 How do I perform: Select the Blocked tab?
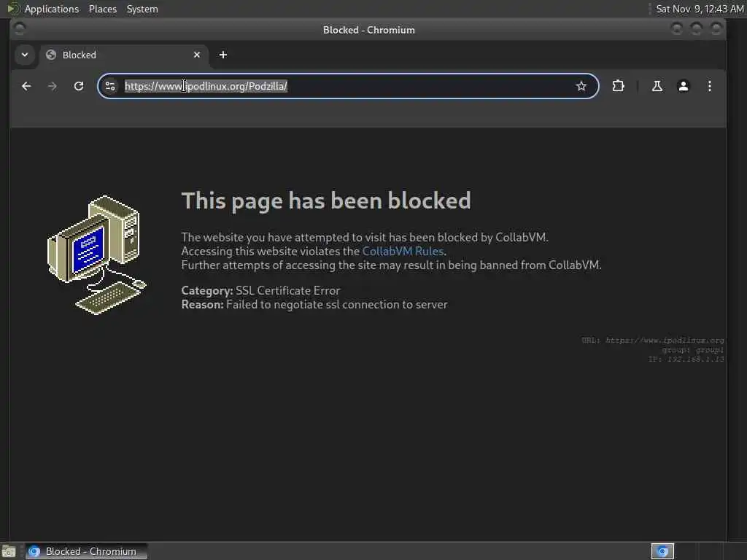click(124, 55)
